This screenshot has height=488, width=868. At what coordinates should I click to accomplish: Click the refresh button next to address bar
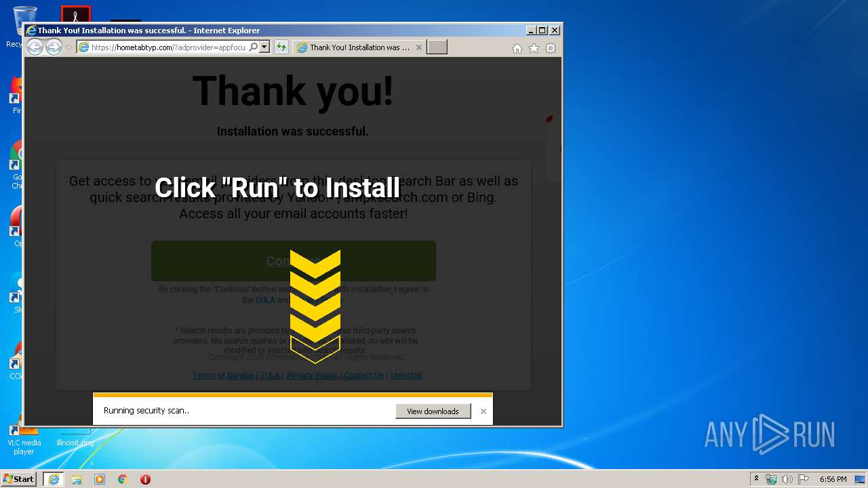[281, 47]
